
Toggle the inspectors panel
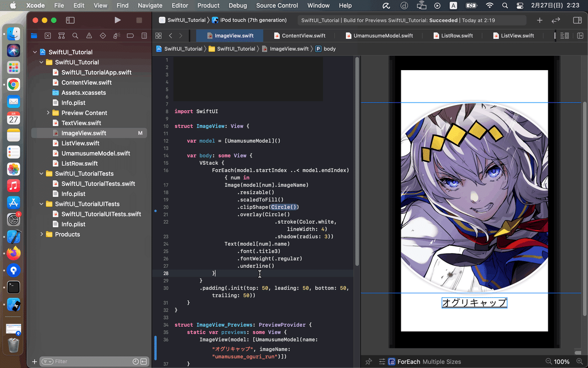[x=577, y=20]
